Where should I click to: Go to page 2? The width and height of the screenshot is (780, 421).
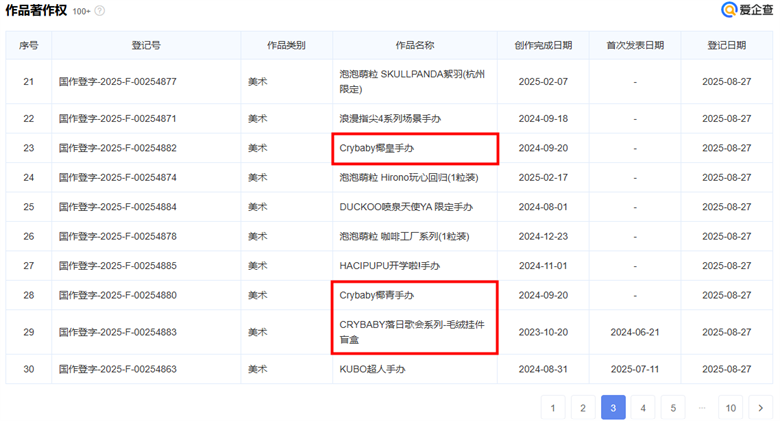(x=583, y=408)
